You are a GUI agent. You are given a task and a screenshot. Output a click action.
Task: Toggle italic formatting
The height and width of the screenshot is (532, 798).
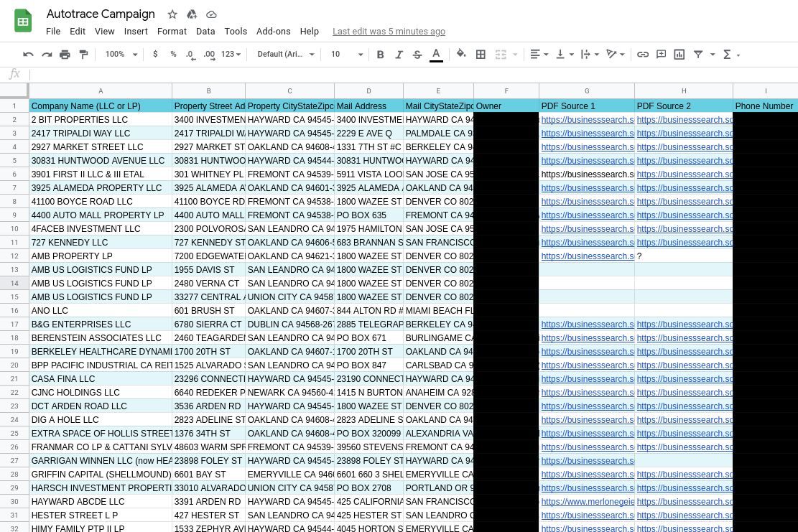coord(399,55)
